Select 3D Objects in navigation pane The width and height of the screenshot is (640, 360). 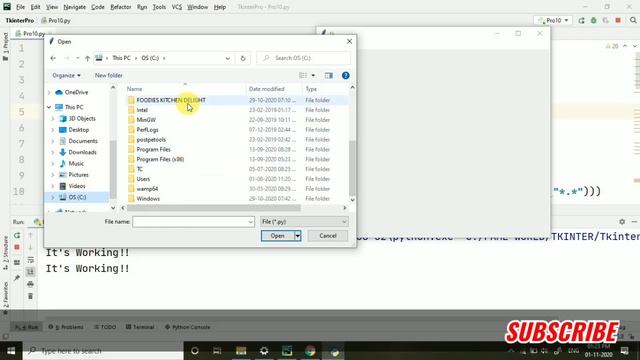[82, 118]
